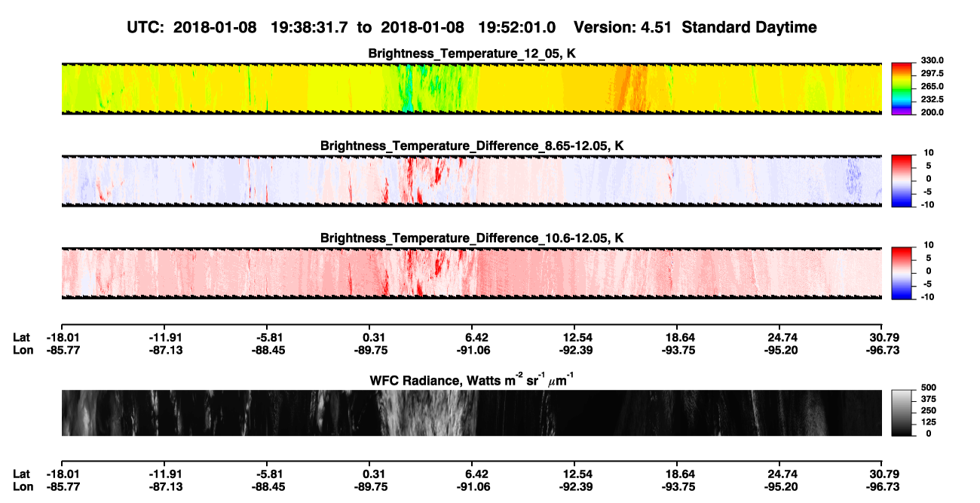Click longitude -89.75 on the upper axis

tap(370, 350)
